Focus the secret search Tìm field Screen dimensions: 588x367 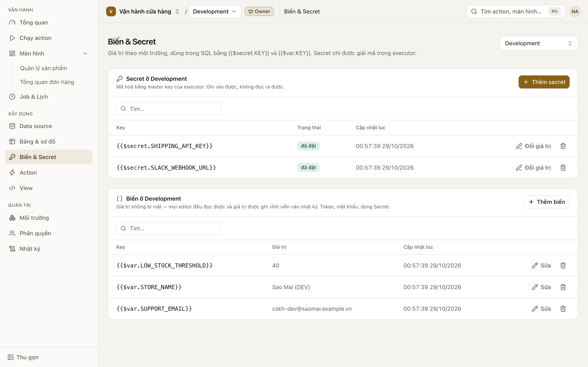point(168,108)
